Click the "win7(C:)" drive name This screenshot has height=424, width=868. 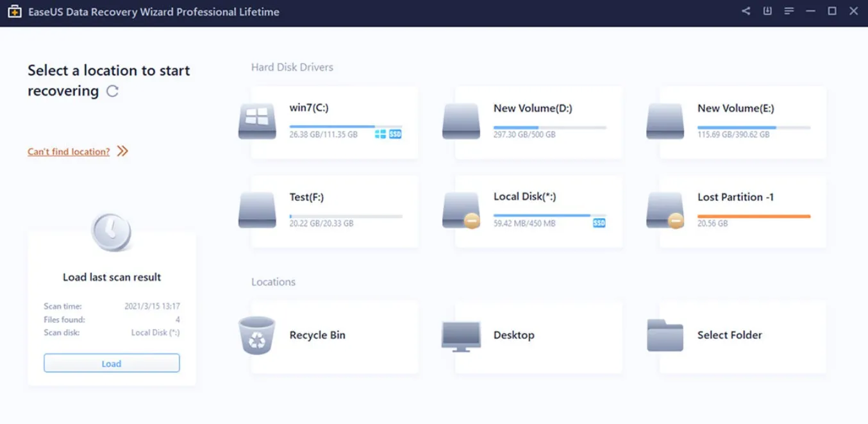point(309,108)
